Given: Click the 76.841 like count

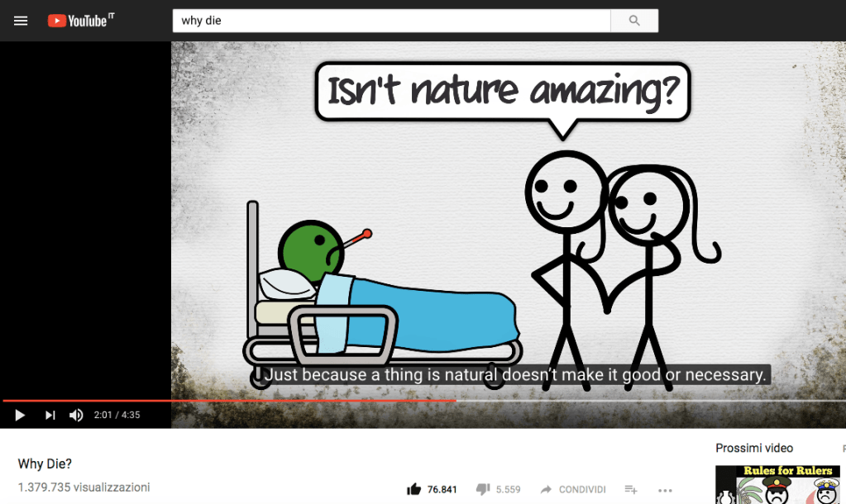Looking at the screenshot, I should coord(442,489).
